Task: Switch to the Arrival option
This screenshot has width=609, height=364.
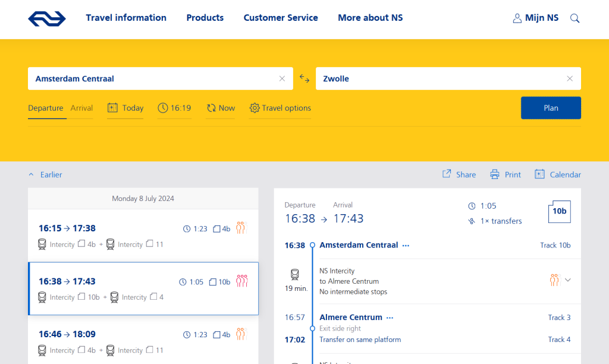Action: click(x=81, y=108)
